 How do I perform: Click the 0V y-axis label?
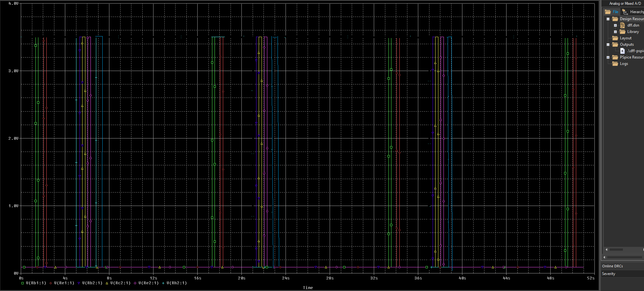pyautogui.click(x=16, y=273)
